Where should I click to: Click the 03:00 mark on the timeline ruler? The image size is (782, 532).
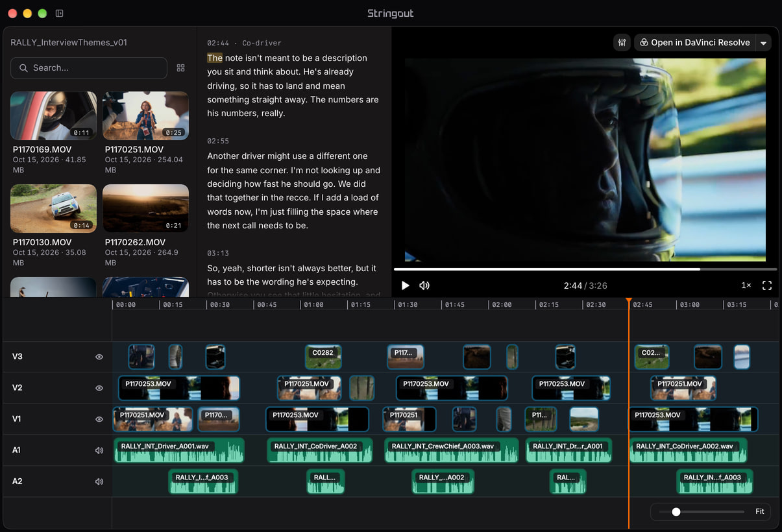[x=689, y=304]
